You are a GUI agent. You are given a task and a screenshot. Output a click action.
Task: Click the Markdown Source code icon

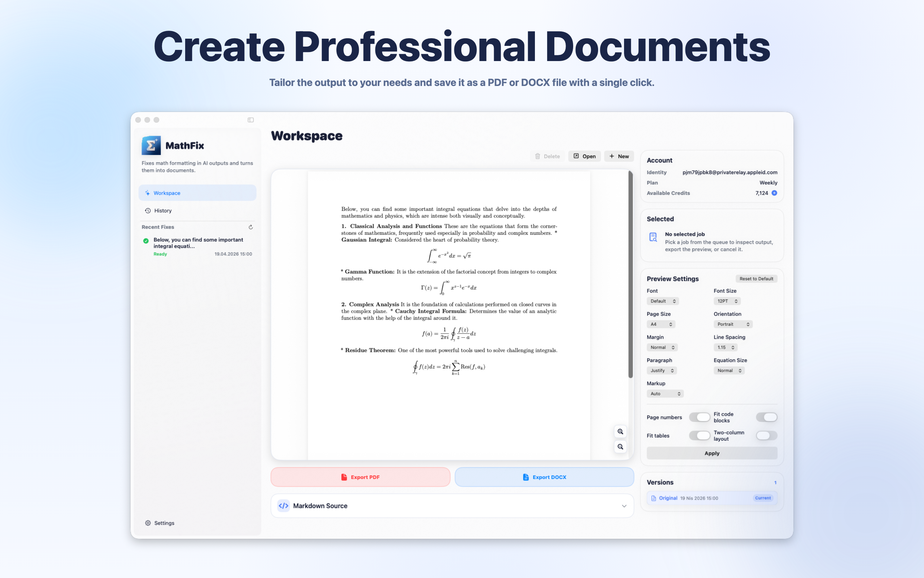pyautogui.click(x=283, y=506)
